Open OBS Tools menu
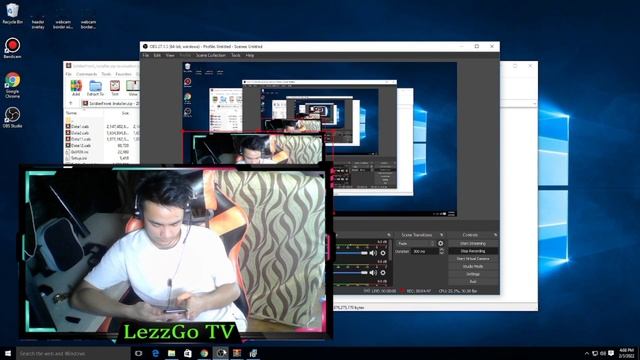The width and height of the screenshot is (640, 360). [236, 55]
